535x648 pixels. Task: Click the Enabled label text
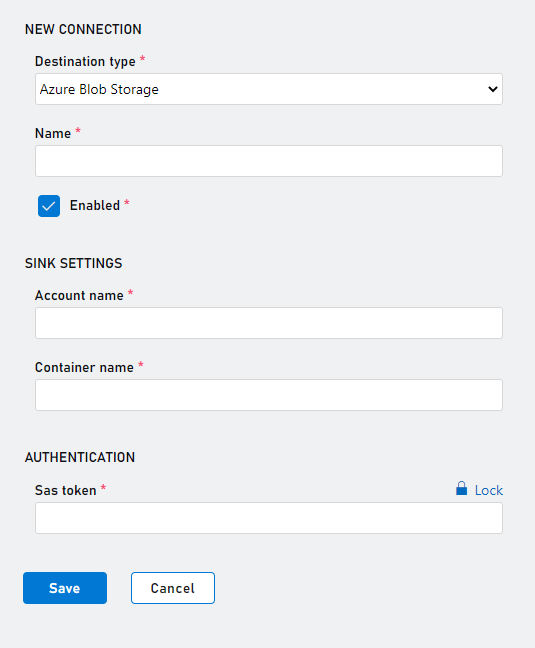click(x=95, y=205)
